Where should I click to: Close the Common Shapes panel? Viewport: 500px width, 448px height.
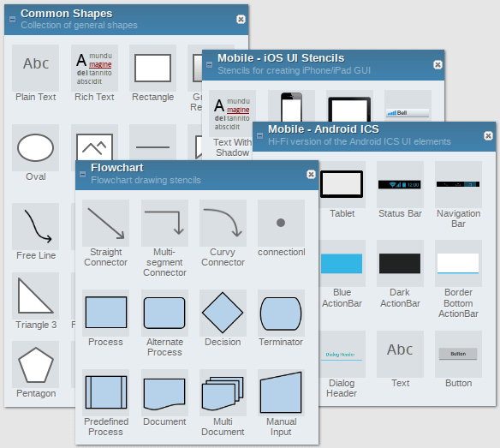click(241, 20)
